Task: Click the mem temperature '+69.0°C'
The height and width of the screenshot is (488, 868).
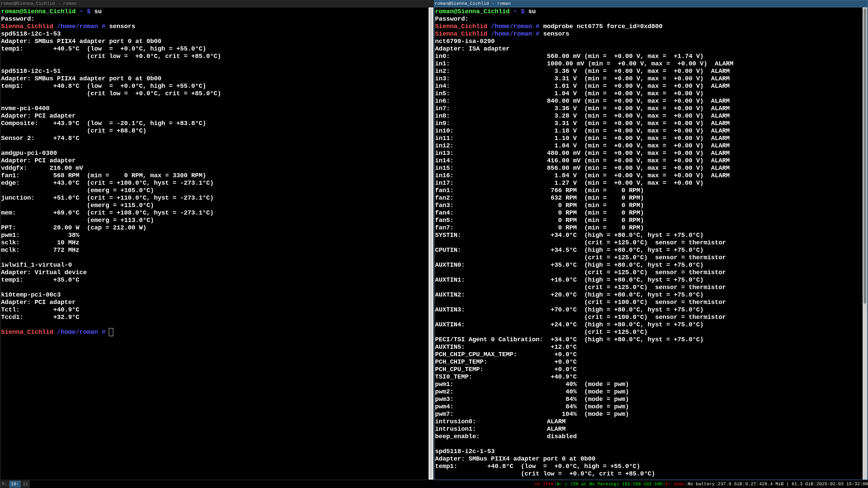Action: pos(66,213)
